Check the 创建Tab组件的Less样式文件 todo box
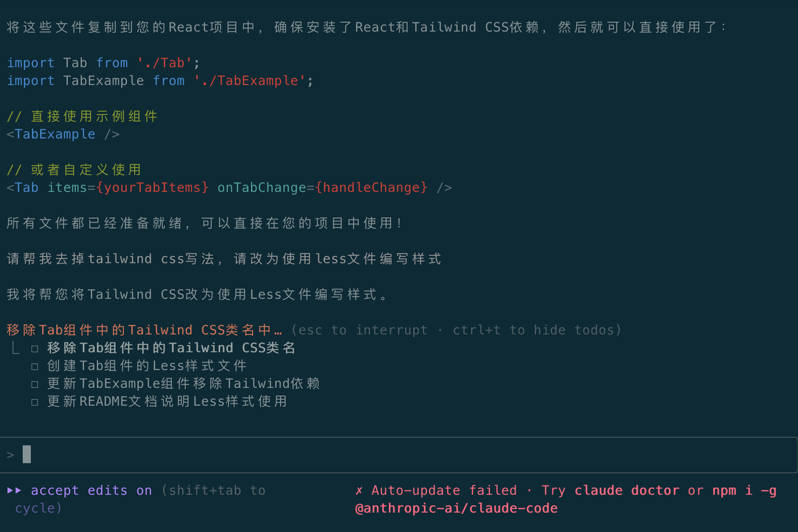Screen dimensions: 798x532 coord(35,366)
